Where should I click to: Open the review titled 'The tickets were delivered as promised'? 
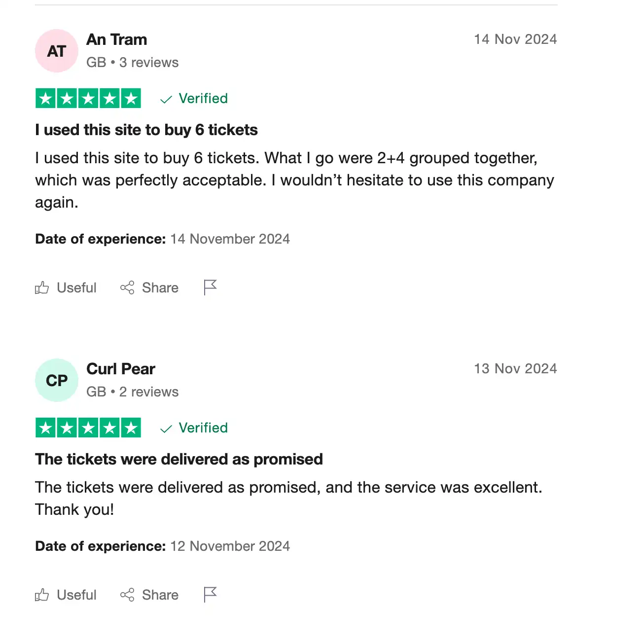(179, 459)
